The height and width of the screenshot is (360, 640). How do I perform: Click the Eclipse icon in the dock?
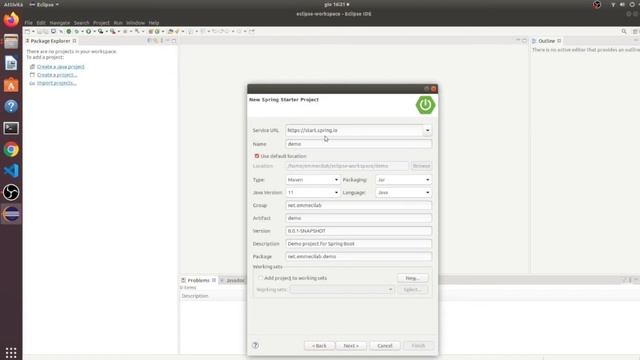(11, 214)
